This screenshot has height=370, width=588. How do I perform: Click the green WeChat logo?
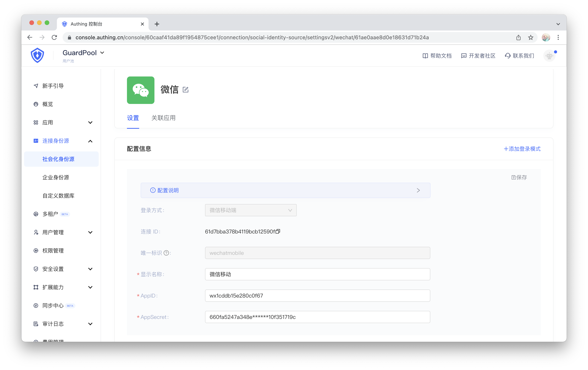click(140, 90)
